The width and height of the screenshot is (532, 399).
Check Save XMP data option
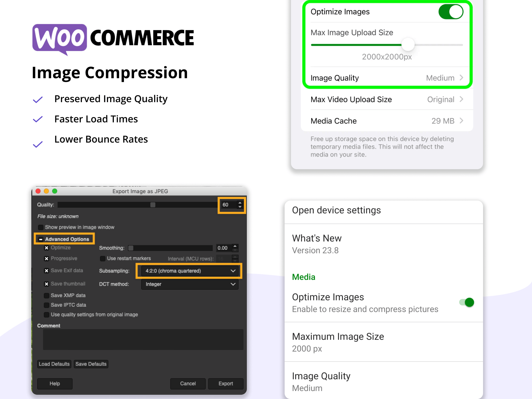(47, 295)
